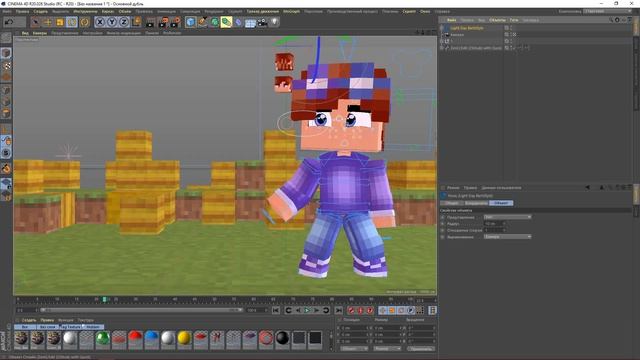This screenshot has height=360, width=640.
Task: Select the camera object in object manager
Action: click(x=457, y=35)
